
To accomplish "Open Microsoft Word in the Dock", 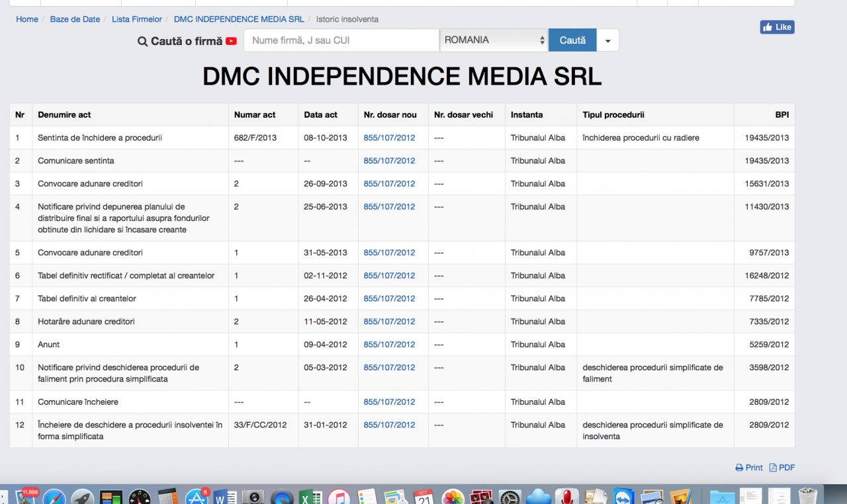I will click(225, 497).
